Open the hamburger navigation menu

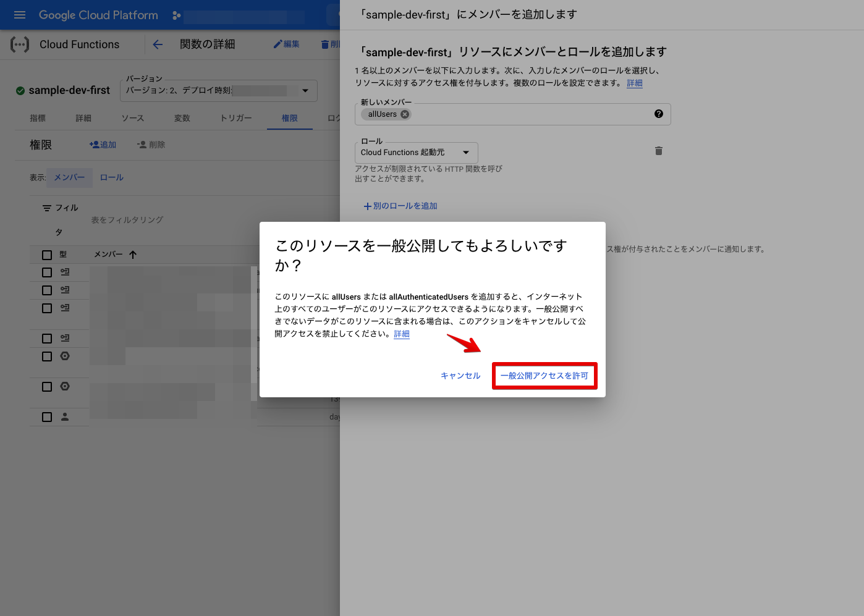[20, 15]
